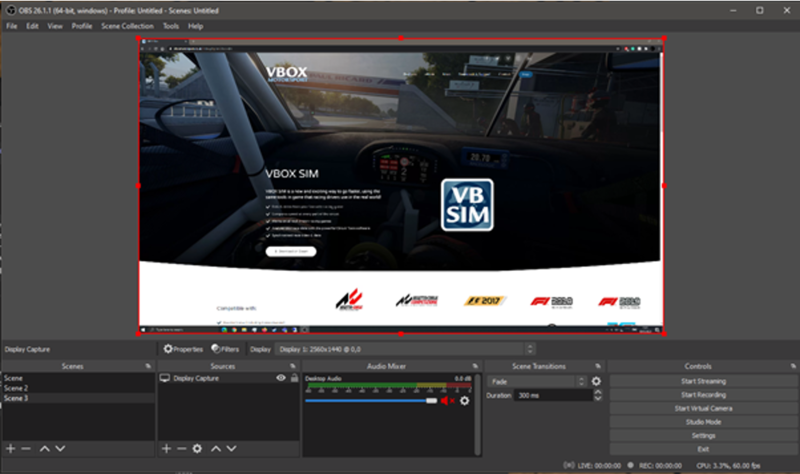Viewport: 800px width, 474px height.
Task: Select Scene 3 in the Scenes list
Action: (x=79, y=398)
